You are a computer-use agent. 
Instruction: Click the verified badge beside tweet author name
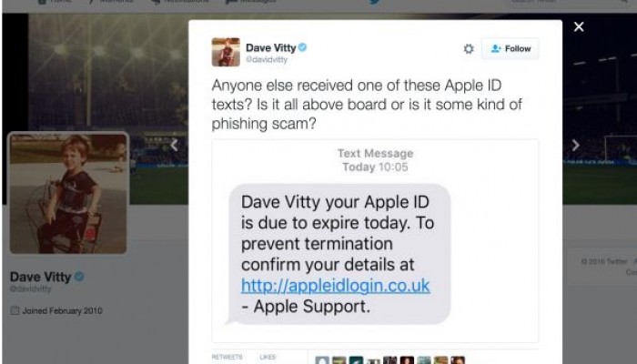302,47
